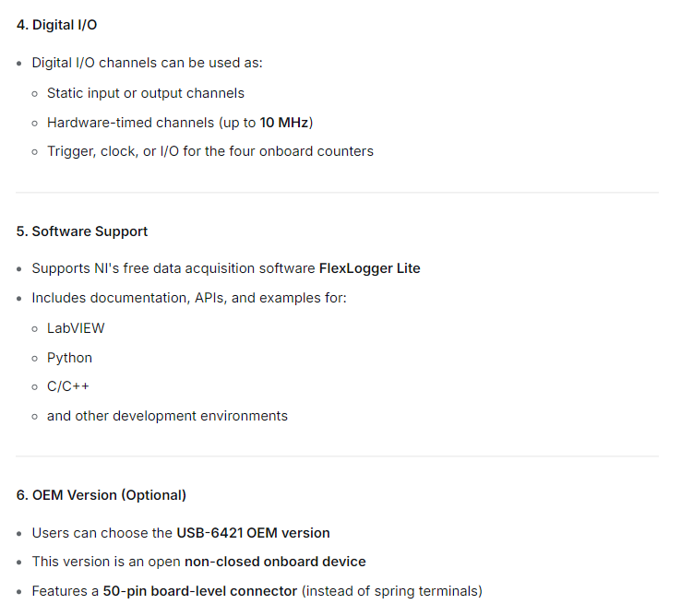Click the bold '50-pin board-level connector' text
The height and width of the screenshot is (616, 693).
click(199, 591)
